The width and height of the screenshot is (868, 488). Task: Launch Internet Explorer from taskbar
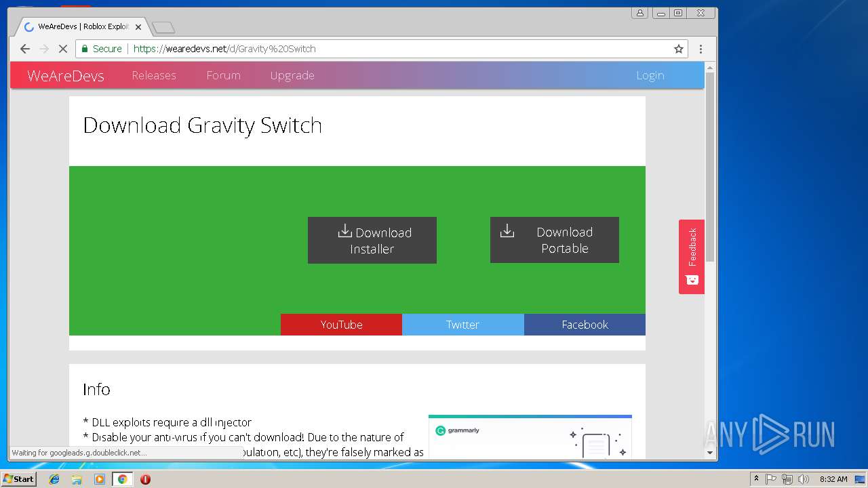[x=54, y=479]
